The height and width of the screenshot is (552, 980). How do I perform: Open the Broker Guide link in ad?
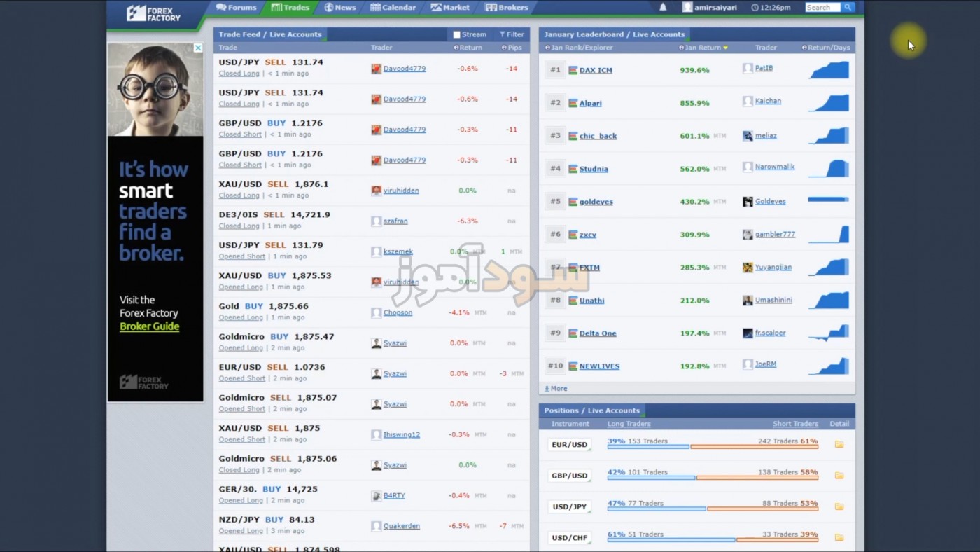pyautogui.click(x=149, y=326)
